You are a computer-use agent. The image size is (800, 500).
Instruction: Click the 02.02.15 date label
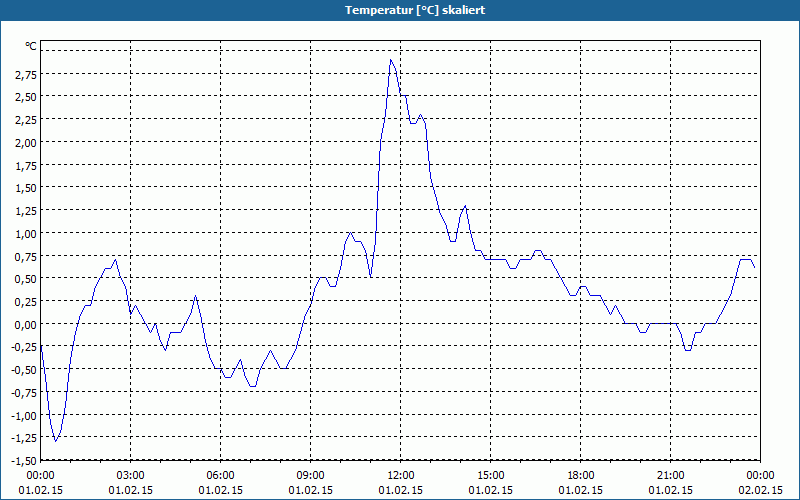(760, 490)
